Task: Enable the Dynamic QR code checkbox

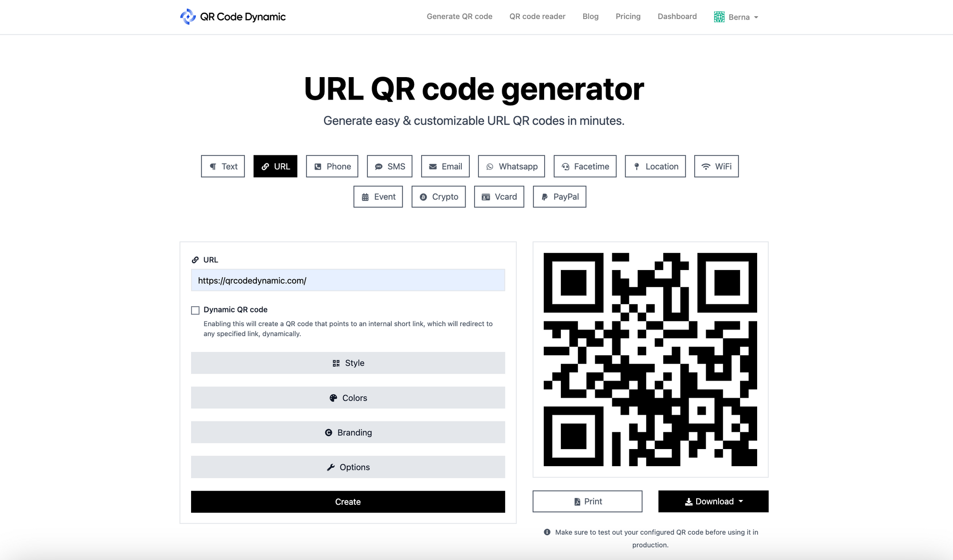Action: 195,310
